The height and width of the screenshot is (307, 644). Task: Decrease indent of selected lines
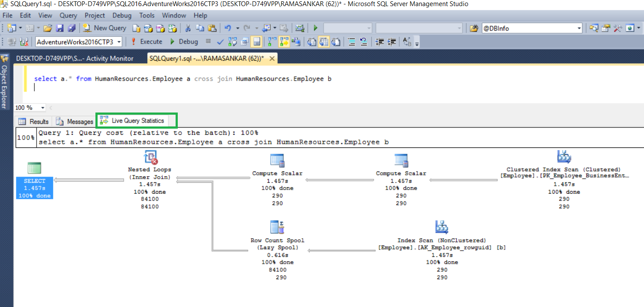[380, 42]
